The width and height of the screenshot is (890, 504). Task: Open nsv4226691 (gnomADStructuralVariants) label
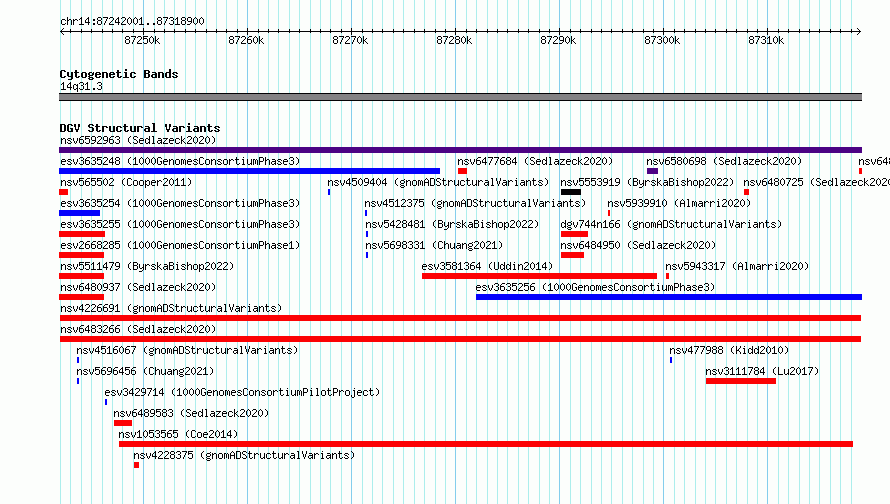pyautogui.click(x=171, y=308)
